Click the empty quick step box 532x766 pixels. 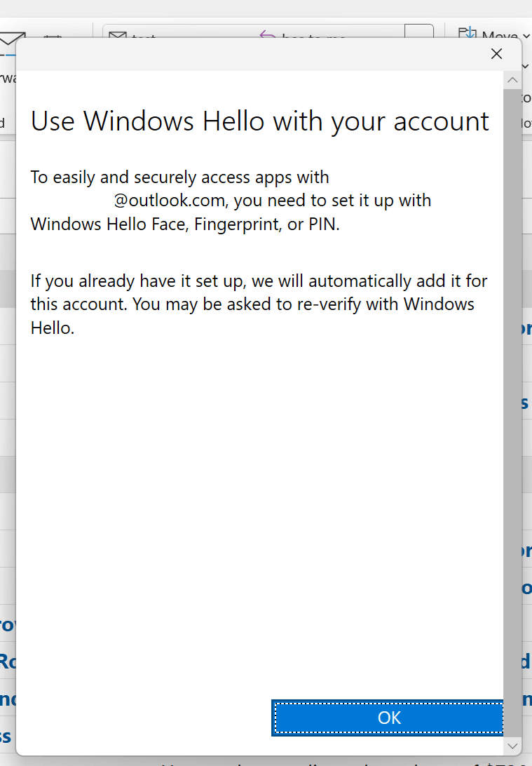coord(418,31)
